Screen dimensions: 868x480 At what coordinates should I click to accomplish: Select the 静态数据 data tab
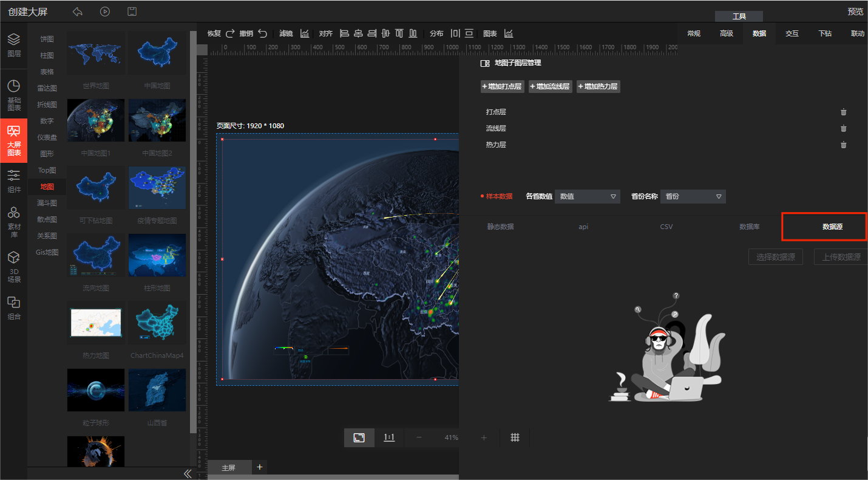(x=501, y=227)
